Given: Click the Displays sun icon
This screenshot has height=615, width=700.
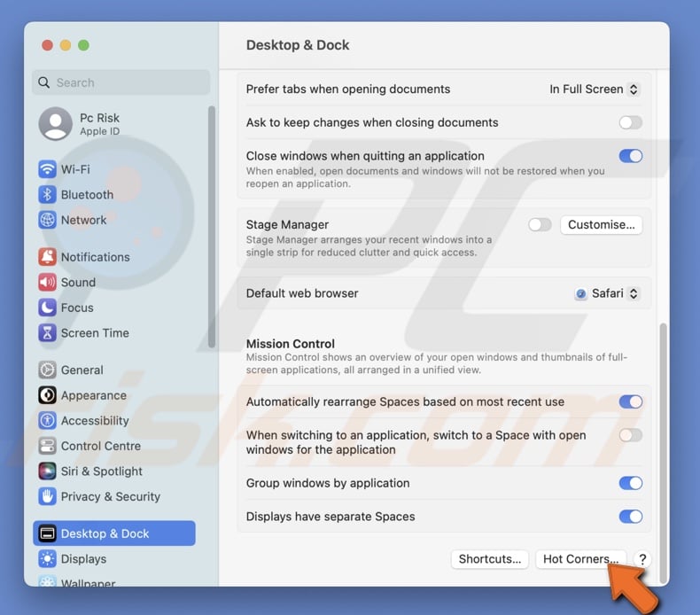Looking at the screenshot, I should click(47, 558).
